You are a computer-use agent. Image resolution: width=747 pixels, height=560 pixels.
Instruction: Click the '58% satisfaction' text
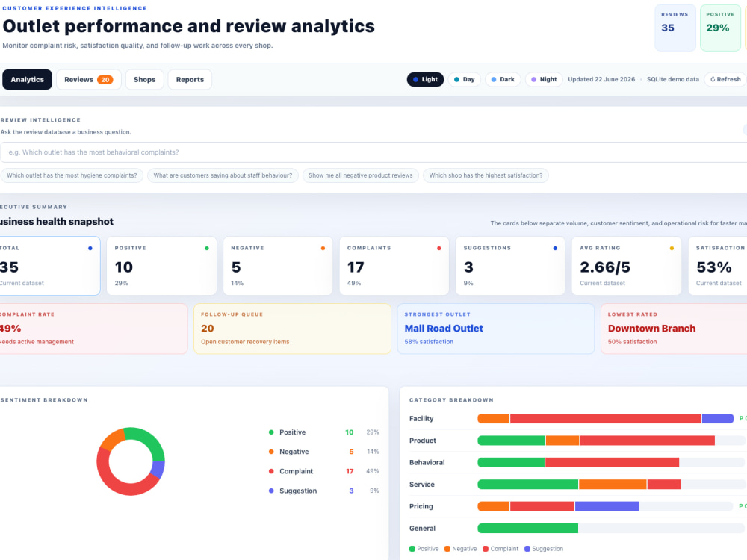click(429, 342)
